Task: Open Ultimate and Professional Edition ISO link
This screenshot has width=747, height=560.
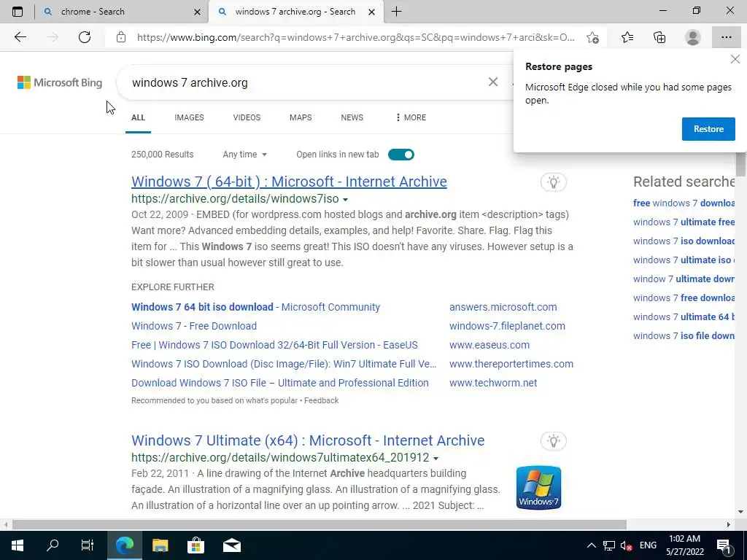Action: (280, 384)
